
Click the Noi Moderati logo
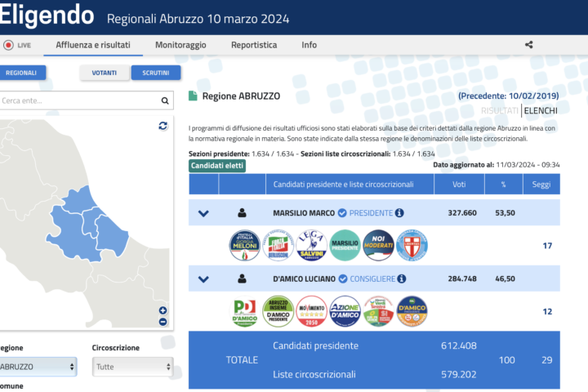378,245
